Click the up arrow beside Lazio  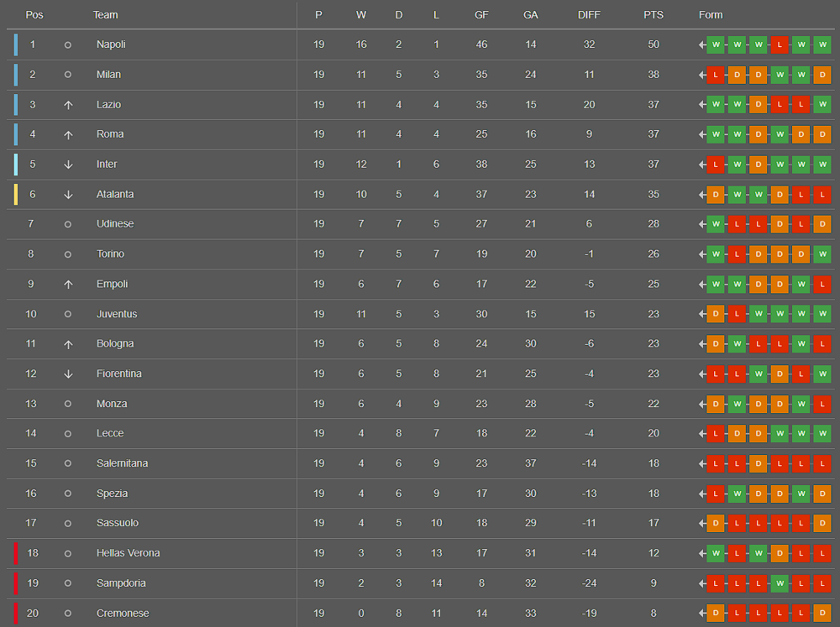click(x=68, y=105)
